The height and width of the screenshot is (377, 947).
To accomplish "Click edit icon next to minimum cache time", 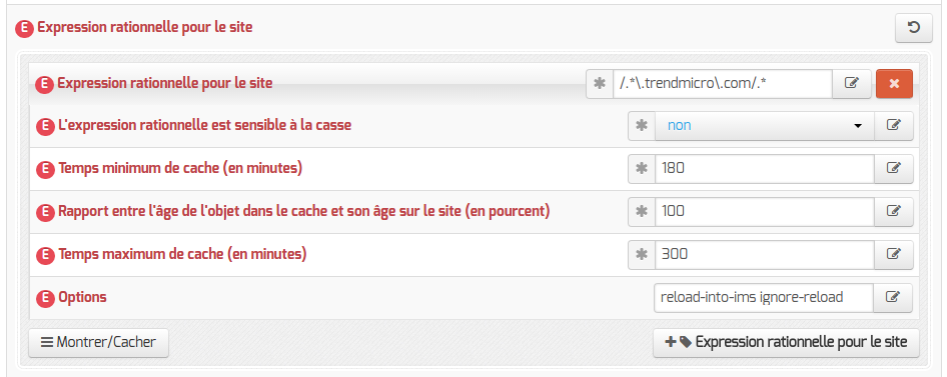I will (894, 169).
